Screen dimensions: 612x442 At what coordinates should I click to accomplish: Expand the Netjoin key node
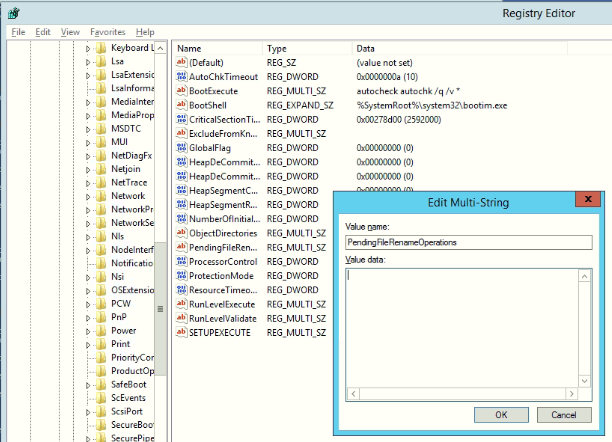tap(88, 169)
